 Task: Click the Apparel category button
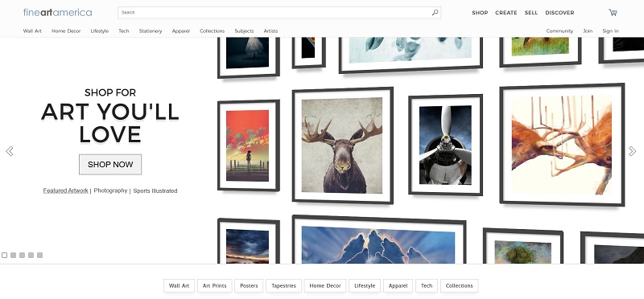(398, 286)
